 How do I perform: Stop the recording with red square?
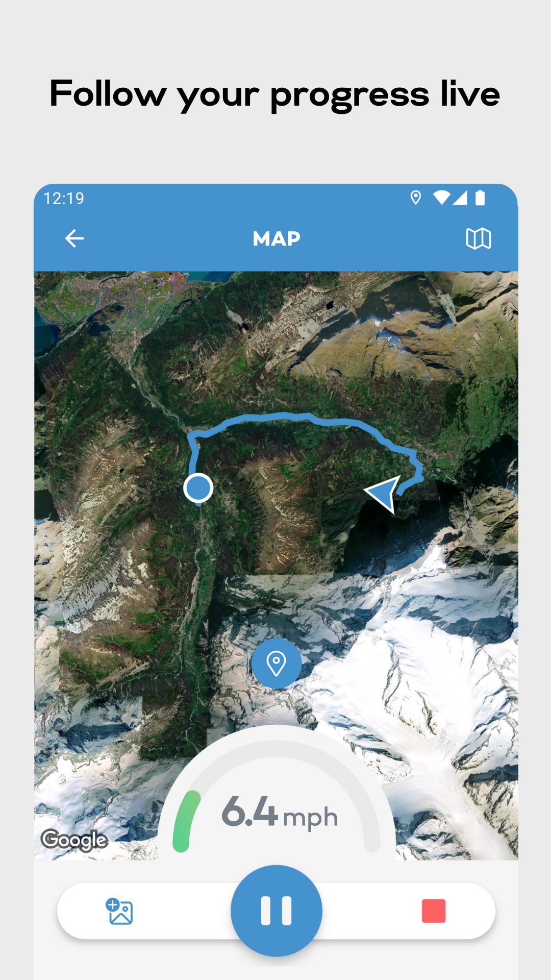434,911
